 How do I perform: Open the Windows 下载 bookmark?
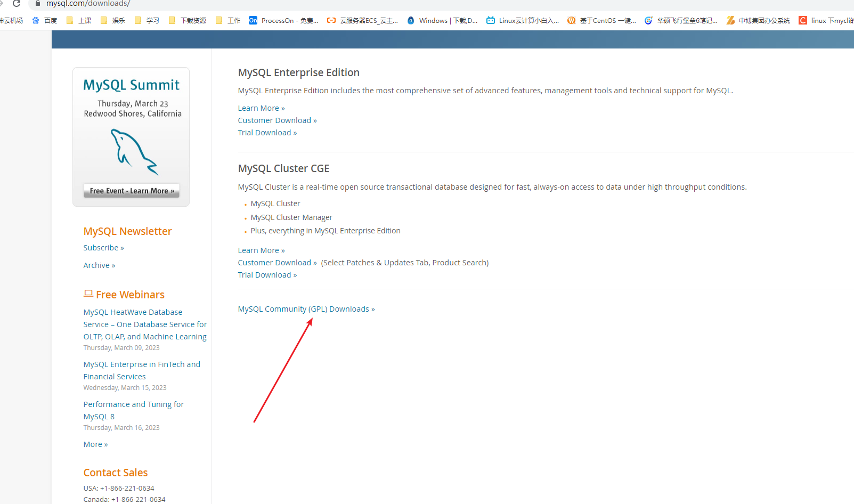tap(442, 20)
